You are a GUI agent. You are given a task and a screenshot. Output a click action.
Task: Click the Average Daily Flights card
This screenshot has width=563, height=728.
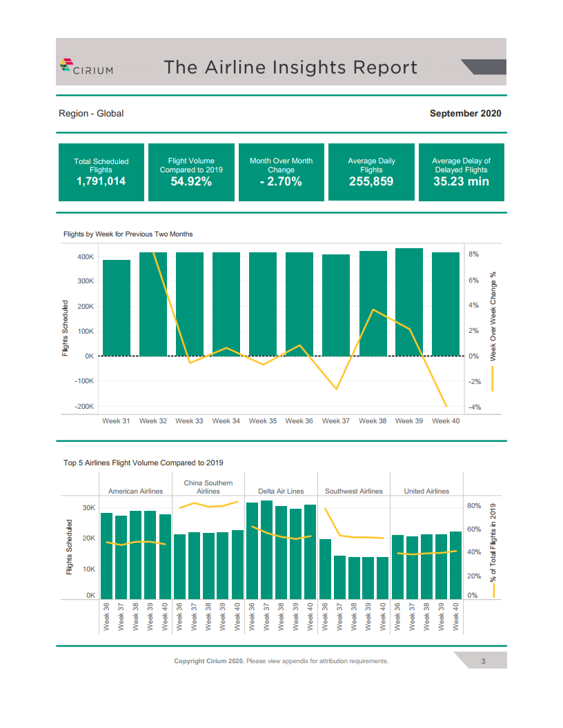tap(371, 172)
